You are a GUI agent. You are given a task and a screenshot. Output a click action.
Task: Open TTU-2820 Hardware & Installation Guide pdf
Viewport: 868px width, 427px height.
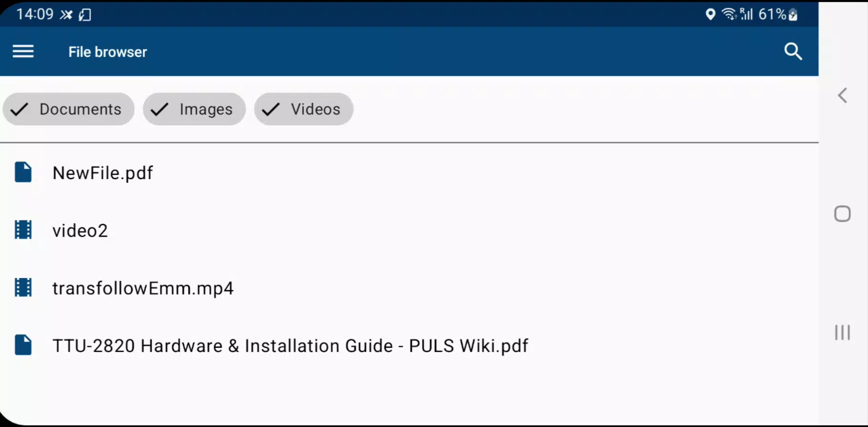[409, 346]
